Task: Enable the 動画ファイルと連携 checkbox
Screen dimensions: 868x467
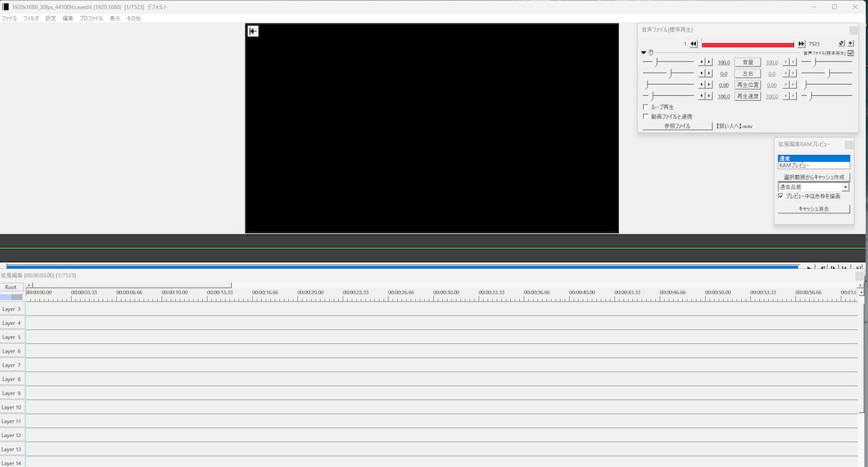Action: (x=646, y=117)
